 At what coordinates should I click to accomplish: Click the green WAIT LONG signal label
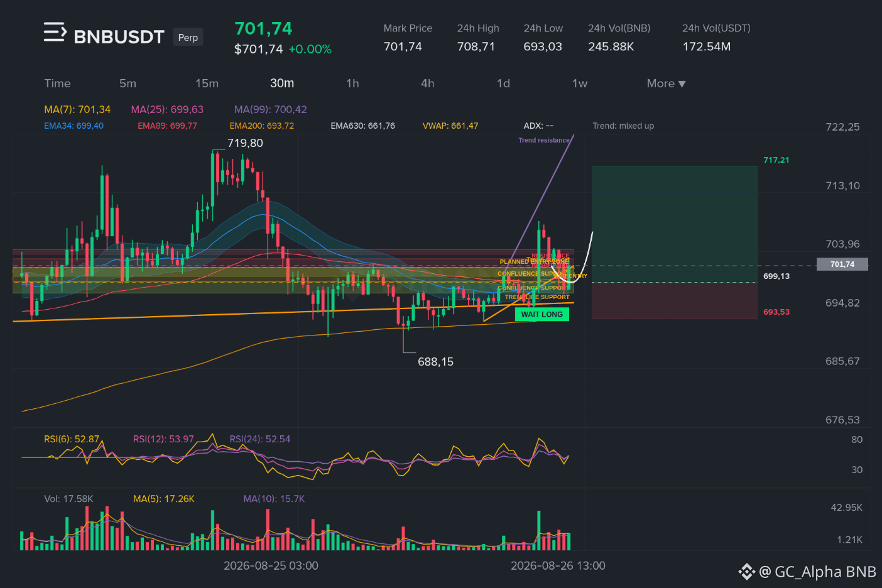pyautogui.click(x=542, y=314)
